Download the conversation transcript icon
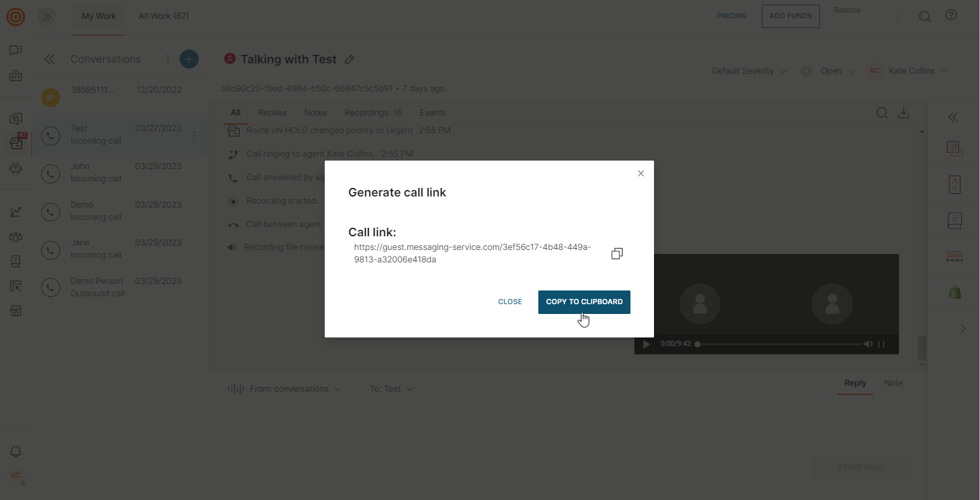This screenshot has height=500, width=980. 904,113
